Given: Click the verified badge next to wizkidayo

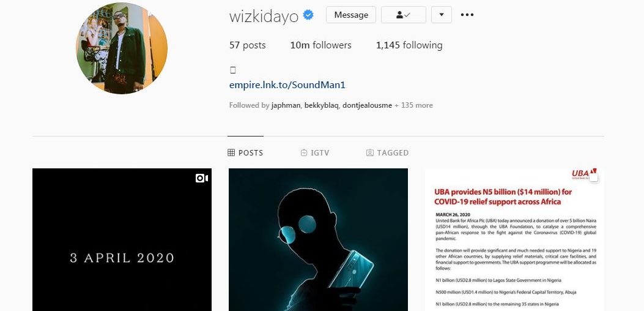Looking at the screenshot, I should point(308,15).
